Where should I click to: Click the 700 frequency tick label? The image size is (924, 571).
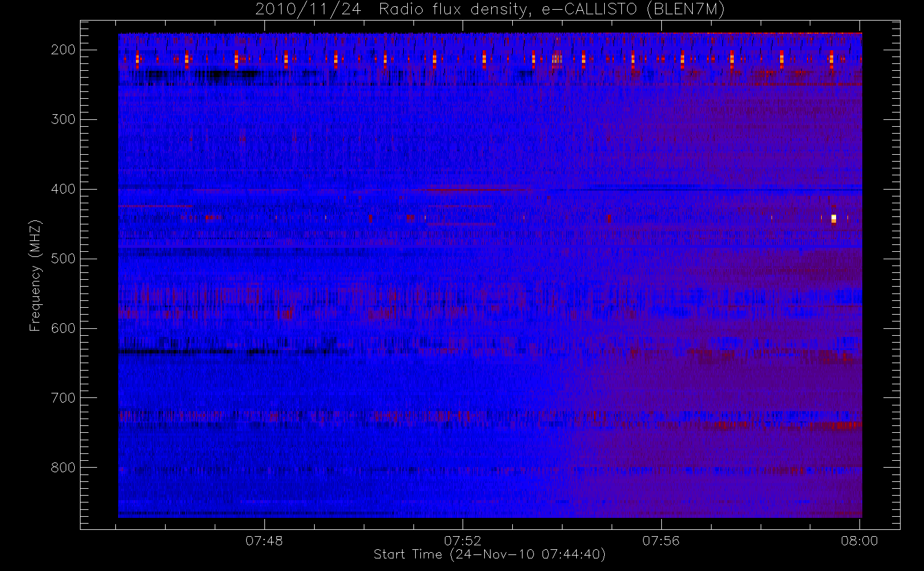(x=63, y=398)
